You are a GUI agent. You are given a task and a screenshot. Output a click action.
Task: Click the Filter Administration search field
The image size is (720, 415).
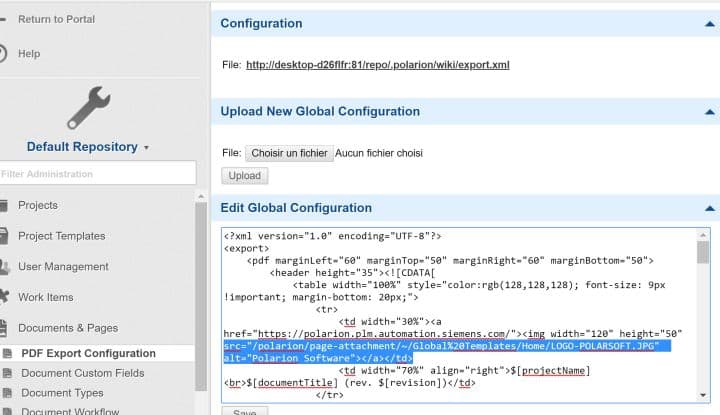pyautogui.click(x=96, y=174)
